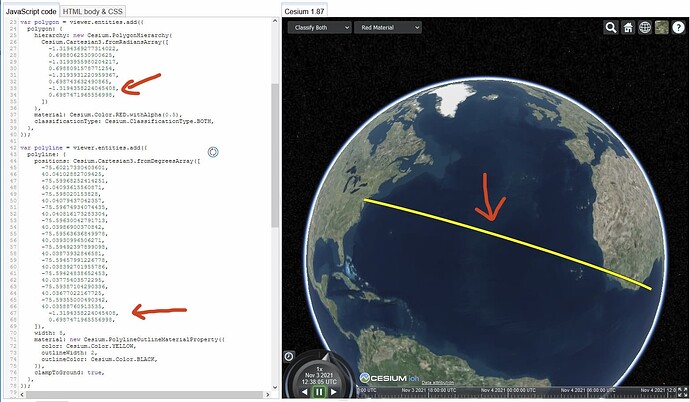Expand the Red Material dropdown
Viewport: 690px width, 402px height.
pyautogui.click(x=388, y=27)
